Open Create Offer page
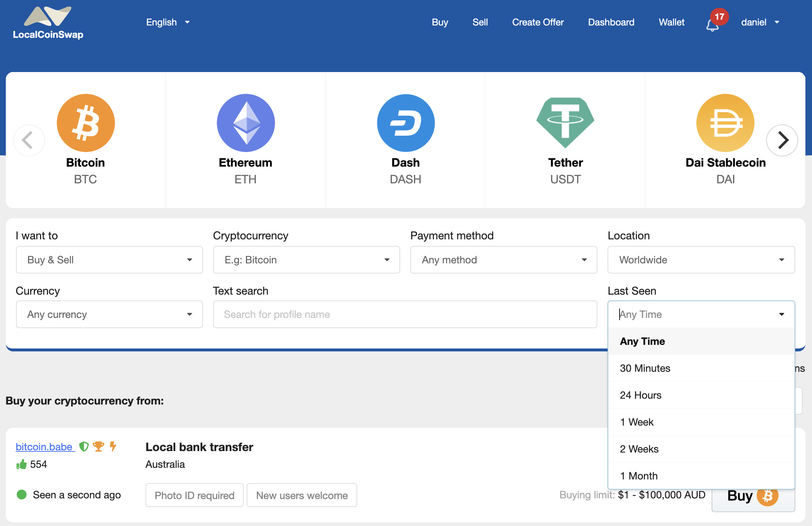 tap(538, 22)
